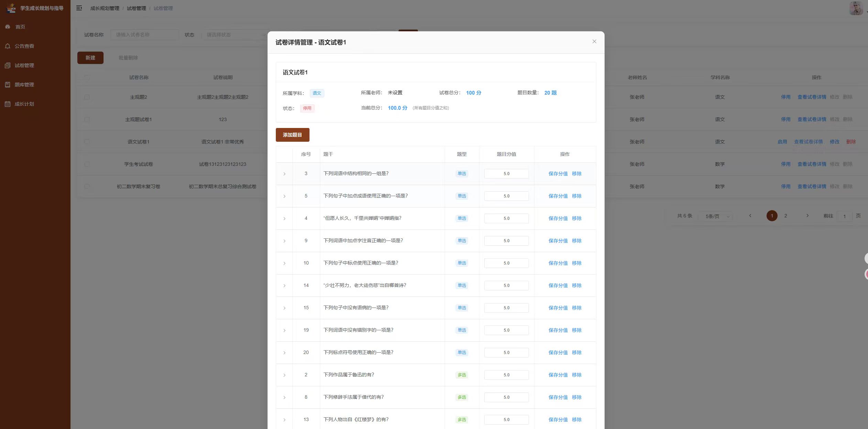Click the 试卷名称 search input field
This screenshot has height=429, width=868.
click(x=145, y=35)
